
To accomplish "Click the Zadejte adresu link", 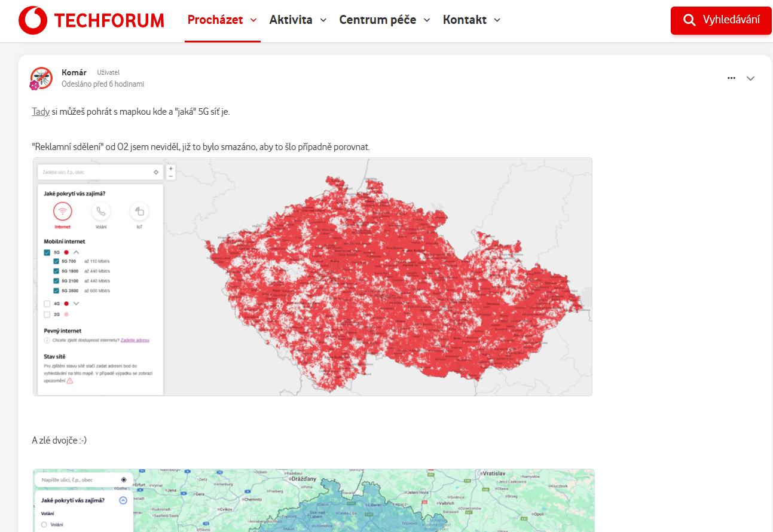I will [135, 340].
